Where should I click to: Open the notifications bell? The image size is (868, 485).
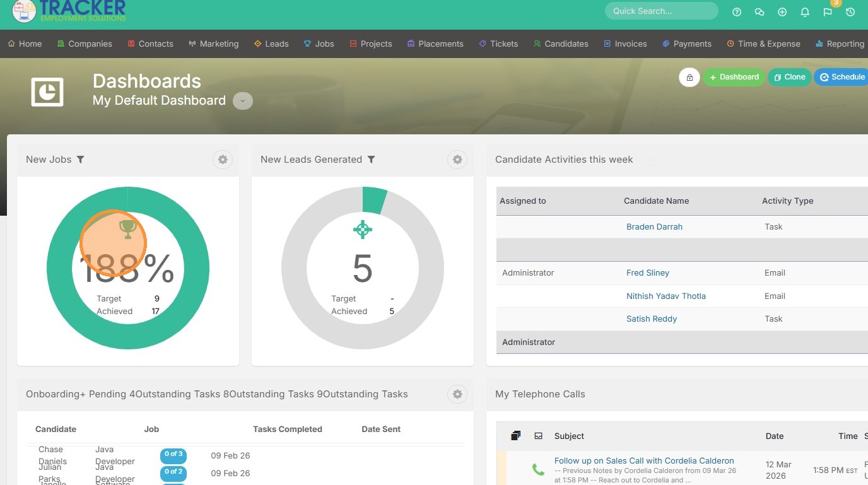tap(805, 12)
